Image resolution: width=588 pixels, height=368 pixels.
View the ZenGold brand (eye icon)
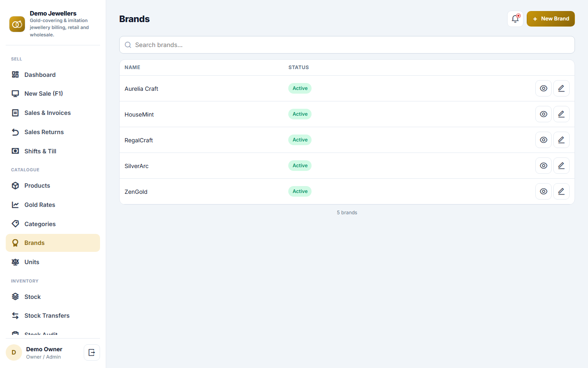click(543, 191)
